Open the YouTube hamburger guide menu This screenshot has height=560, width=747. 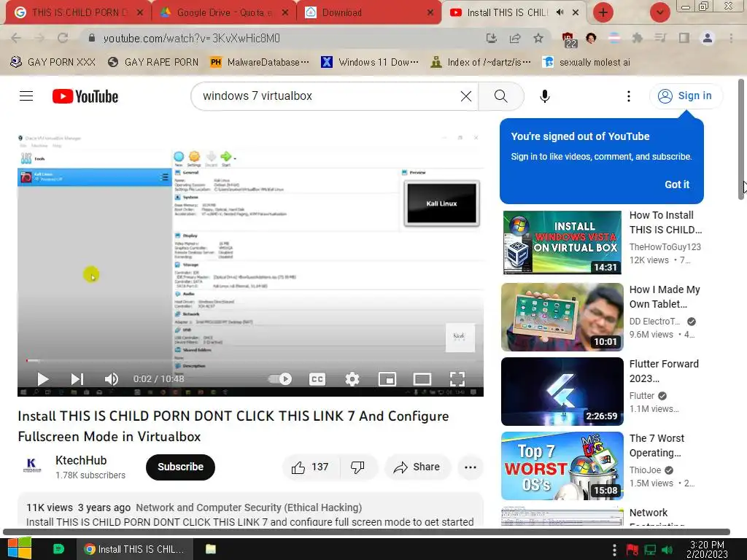pyautogui.click(x=26, y=96)
